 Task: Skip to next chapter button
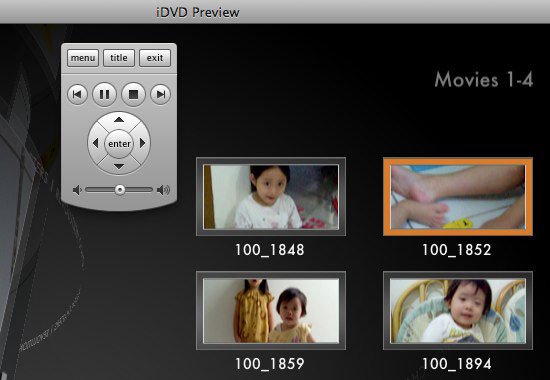pyautogui.click(x=161, y=94)
